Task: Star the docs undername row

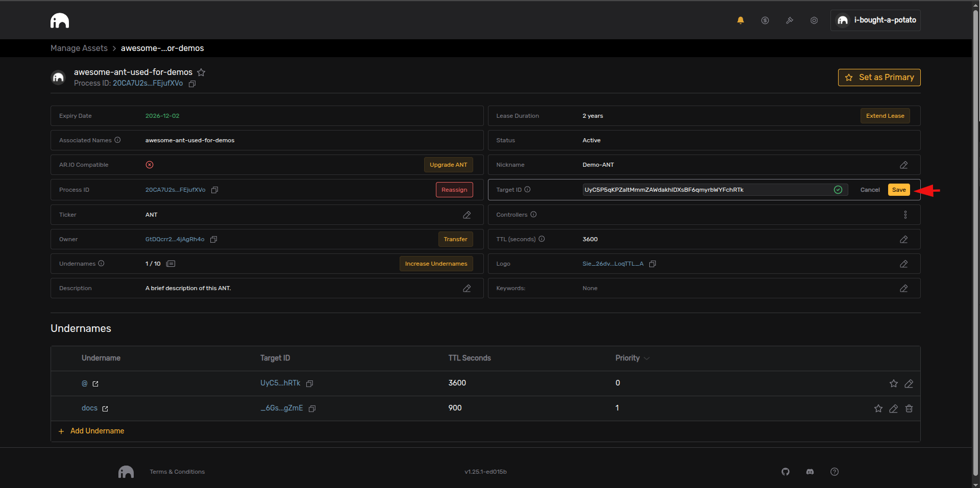Action: 878,408
